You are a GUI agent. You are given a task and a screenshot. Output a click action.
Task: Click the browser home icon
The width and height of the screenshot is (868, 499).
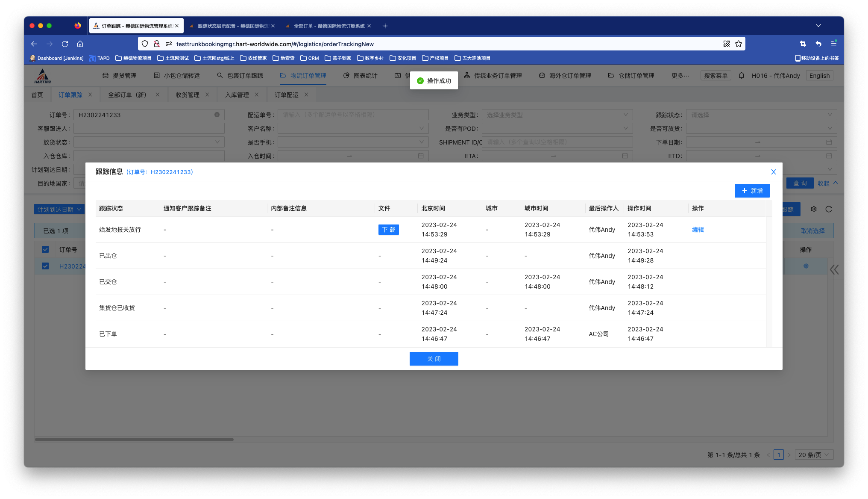(80, 44)
